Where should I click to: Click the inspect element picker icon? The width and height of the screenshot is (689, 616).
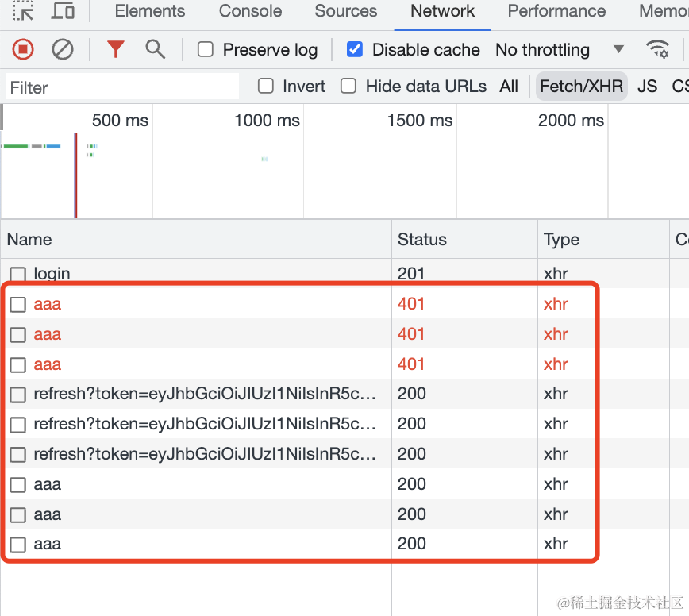coord(23,10)
